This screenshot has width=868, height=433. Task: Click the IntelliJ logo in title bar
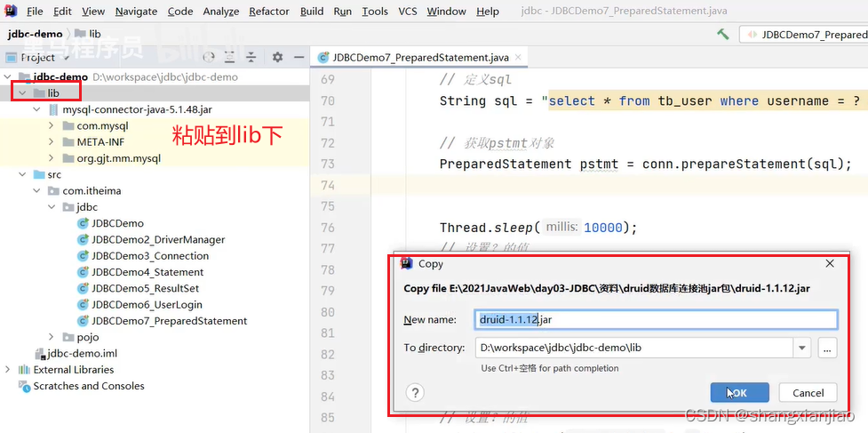click(x=11, y=11)
